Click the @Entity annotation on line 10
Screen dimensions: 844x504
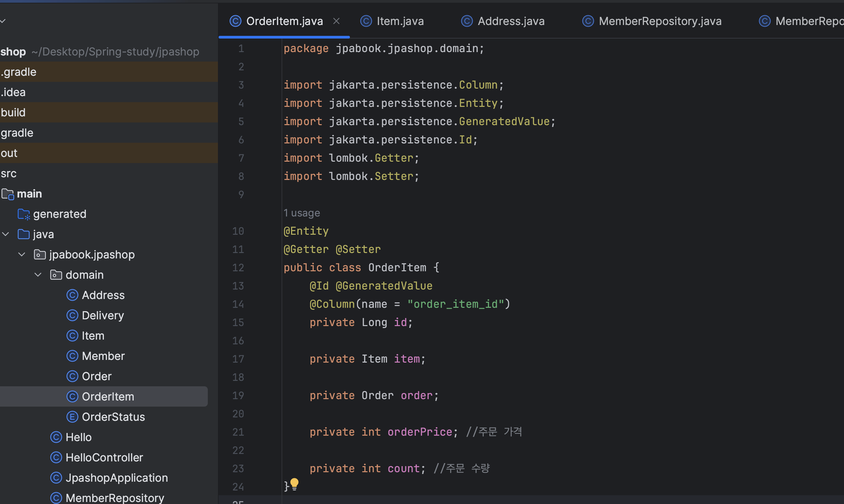(x=306, y=231)
